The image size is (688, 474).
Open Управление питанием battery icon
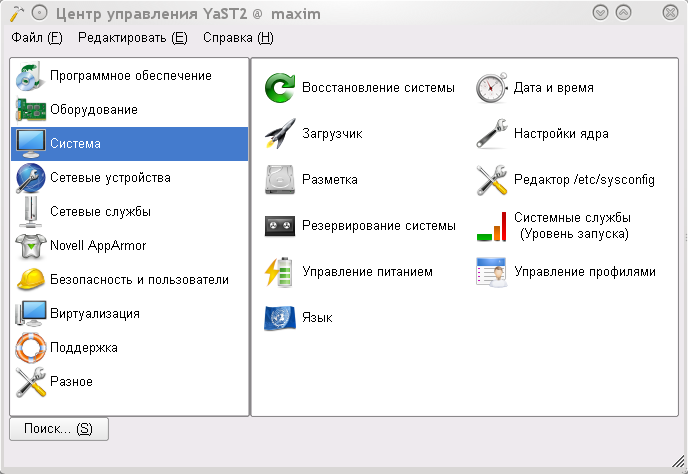pos(279,272)
